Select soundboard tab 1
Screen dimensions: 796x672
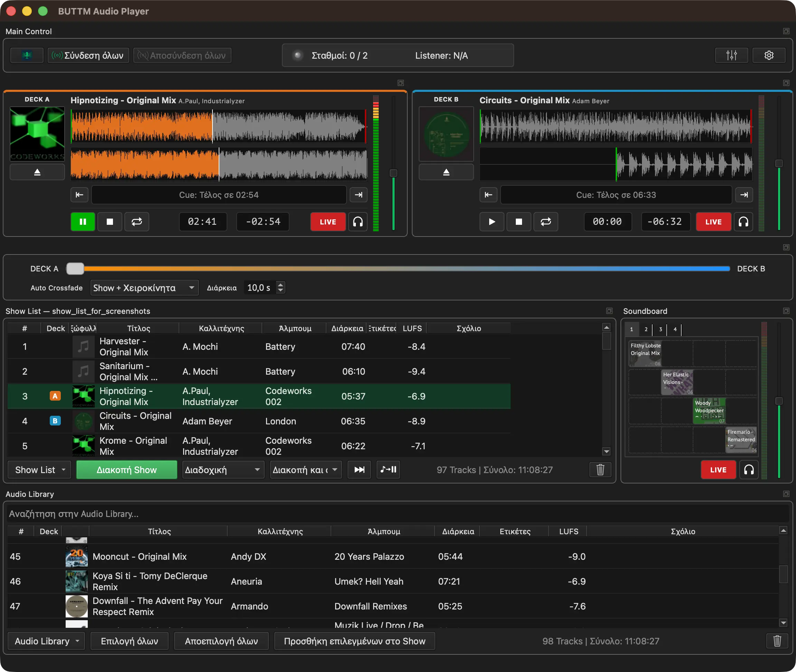[x=632, y=329]
